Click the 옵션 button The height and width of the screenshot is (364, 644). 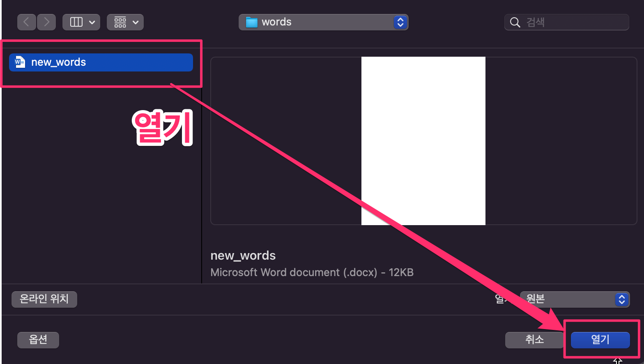point(38,340)
